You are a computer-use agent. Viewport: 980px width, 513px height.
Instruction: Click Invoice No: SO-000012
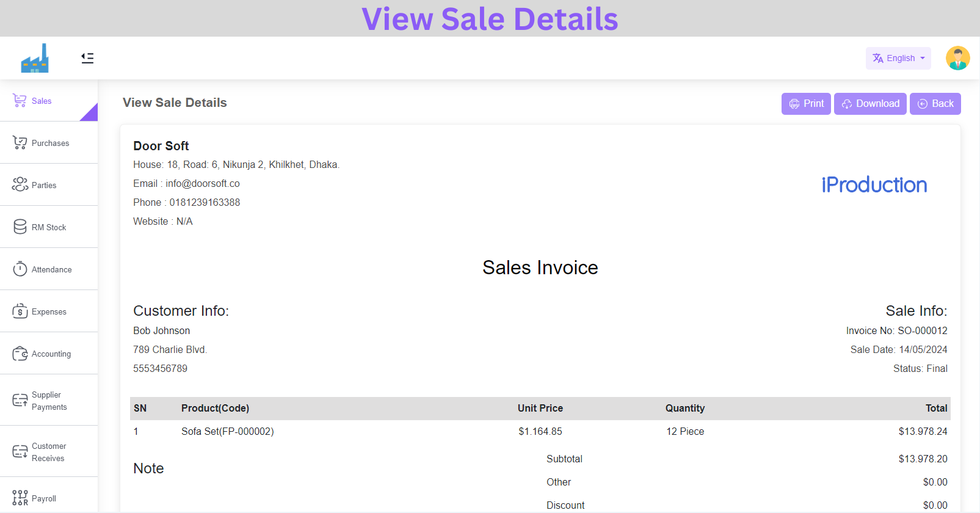pos(897,330)
